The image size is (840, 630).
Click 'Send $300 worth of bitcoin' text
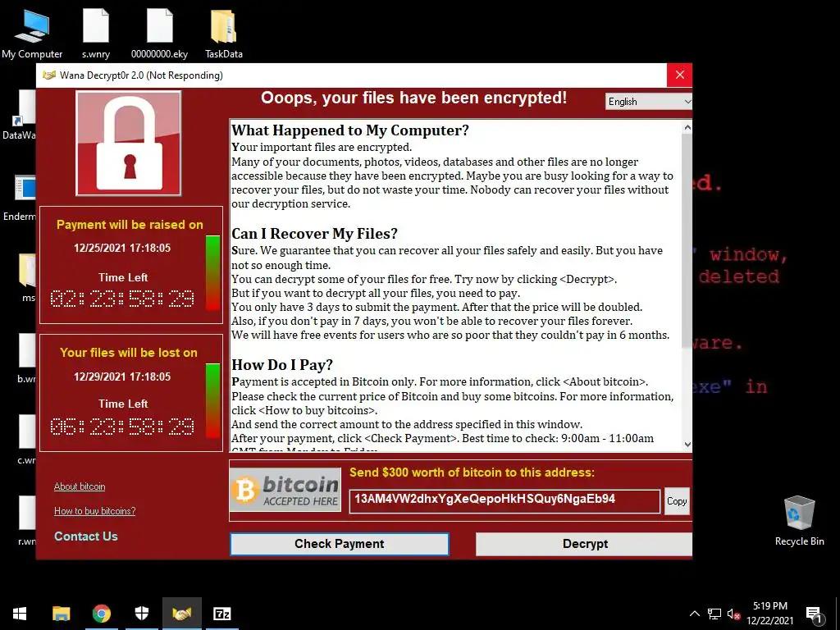click(x=472, y=472)
